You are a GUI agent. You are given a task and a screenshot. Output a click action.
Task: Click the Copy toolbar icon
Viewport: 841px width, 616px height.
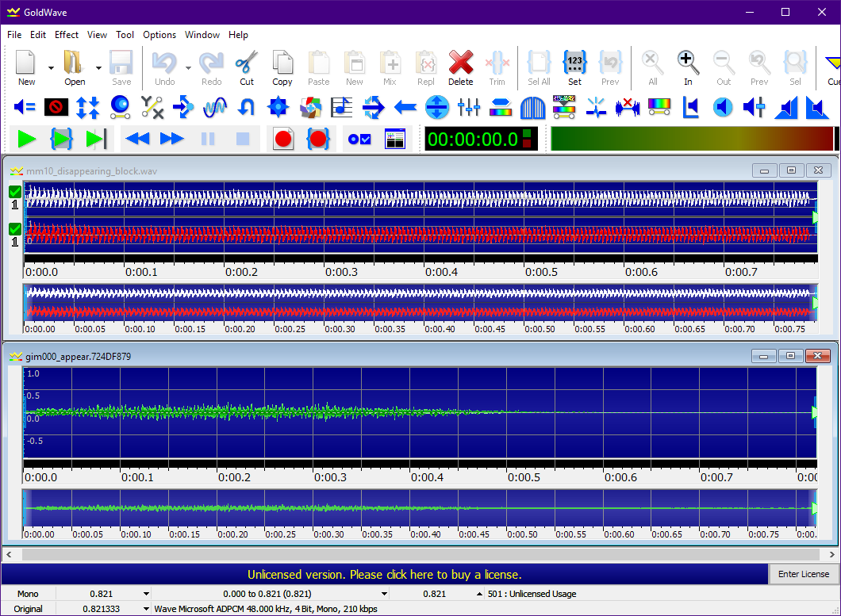coord(282,67)
